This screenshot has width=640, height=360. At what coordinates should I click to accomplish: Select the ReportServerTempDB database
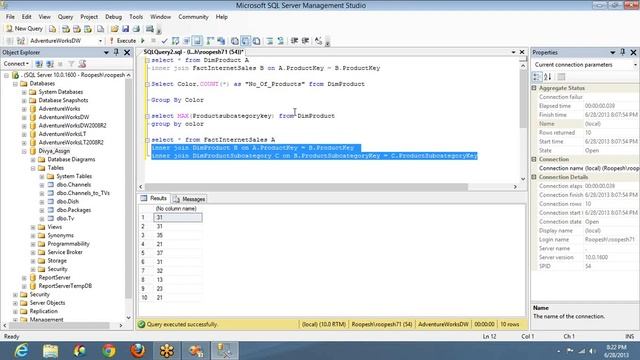click(65, 286)
